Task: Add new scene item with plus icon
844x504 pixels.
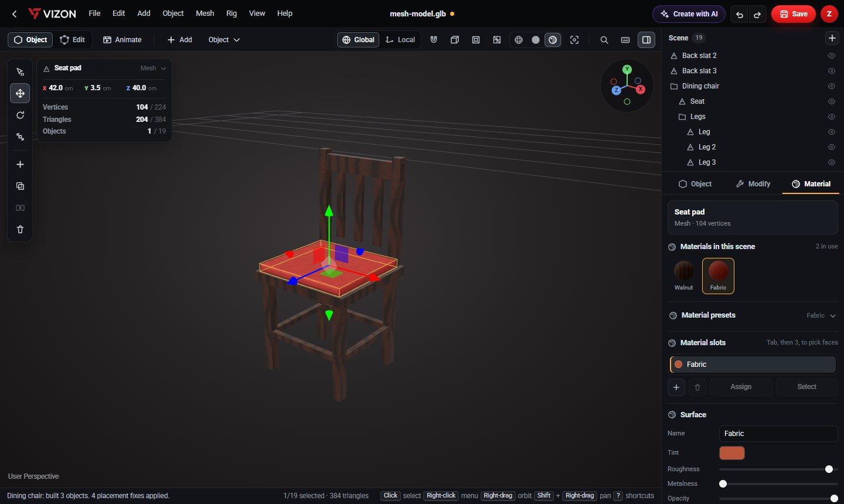Action: [832, 38]
